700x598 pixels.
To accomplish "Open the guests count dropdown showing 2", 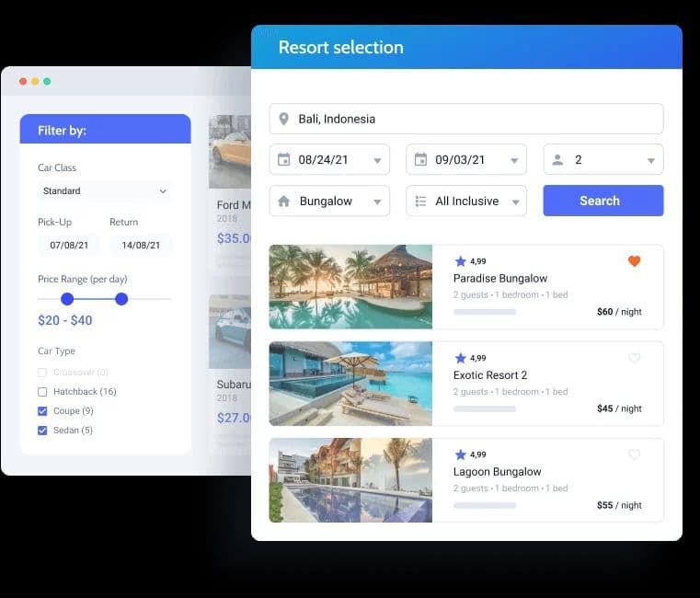I will [x=603, y=159].
